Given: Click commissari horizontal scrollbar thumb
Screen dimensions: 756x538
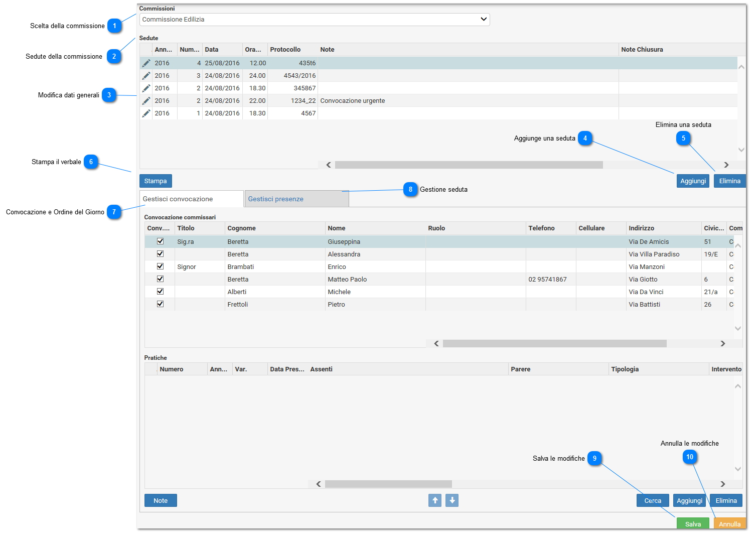Looking at the screenshot, I should (555, 343).
